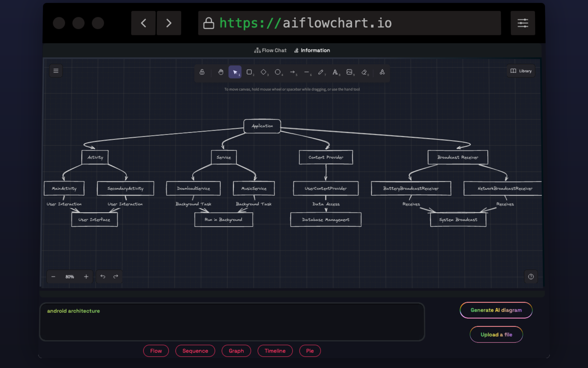This screenshot has width=588, height=368.
Task: Toggle the lock/unlock canvas icon
Action: (x=202, y=72)
